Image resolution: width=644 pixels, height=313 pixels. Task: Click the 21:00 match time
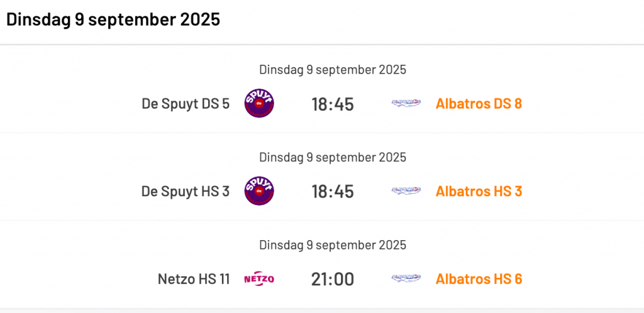tap(332, 280)
